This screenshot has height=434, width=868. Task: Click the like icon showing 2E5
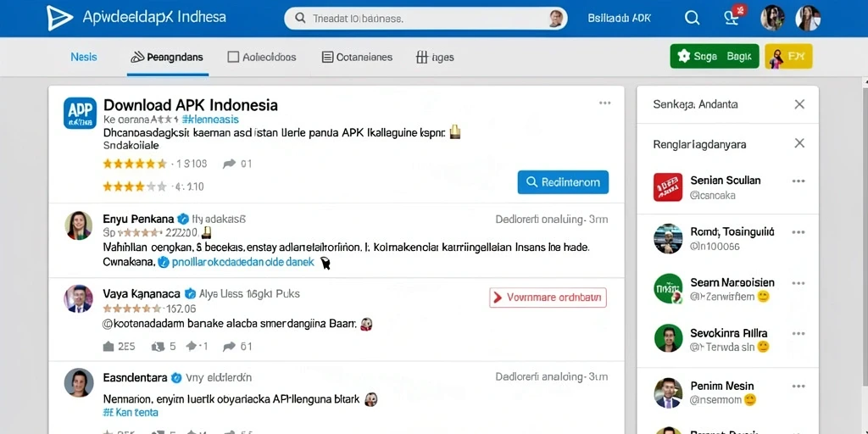tap(108, 347)
